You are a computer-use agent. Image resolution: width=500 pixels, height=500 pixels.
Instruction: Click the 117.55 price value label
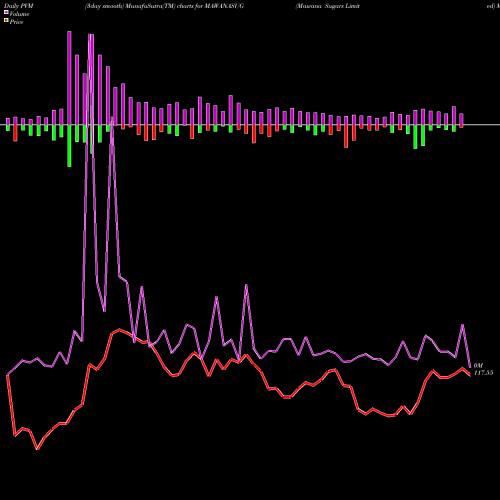click(x=483, y=373)
